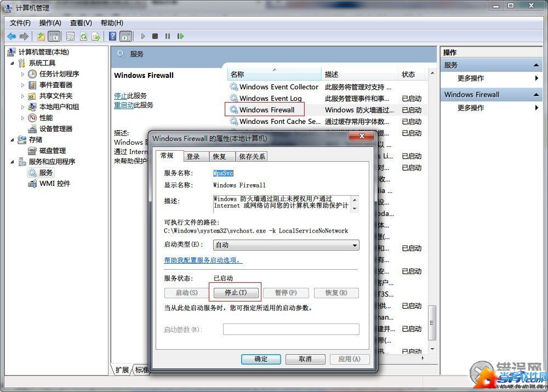The image size is (548, 392).
Task: Toggle show/hide action pane icon
Action: [126, 36]
